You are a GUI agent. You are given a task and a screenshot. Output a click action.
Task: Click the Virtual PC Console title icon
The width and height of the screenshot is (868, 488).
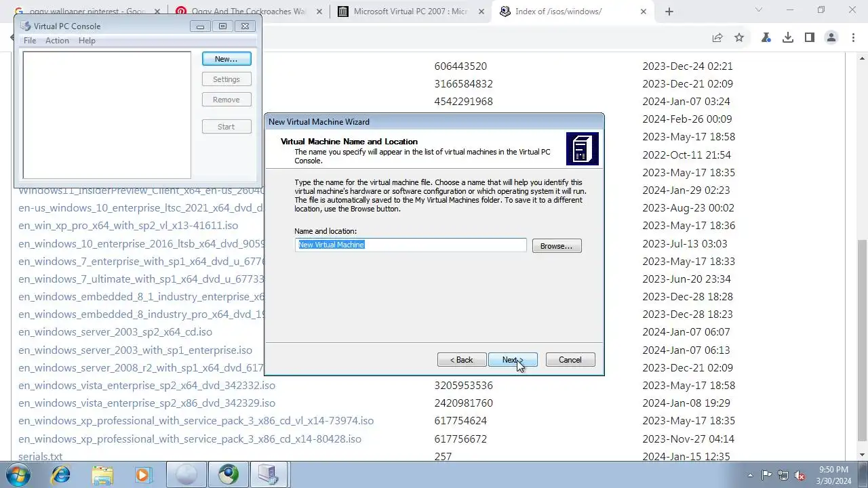[26, 26]
